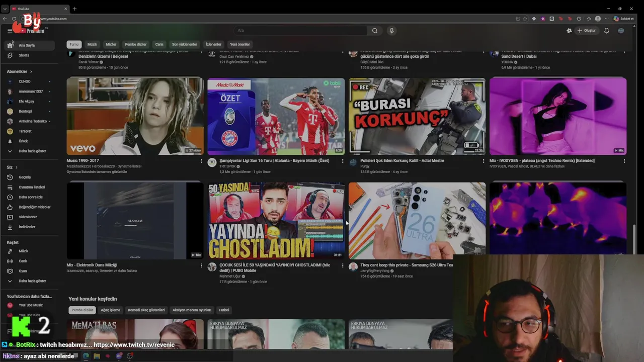
Task: Open options menu for Elektronik Dans Müziği mix
Action: (x=202, y=265)
